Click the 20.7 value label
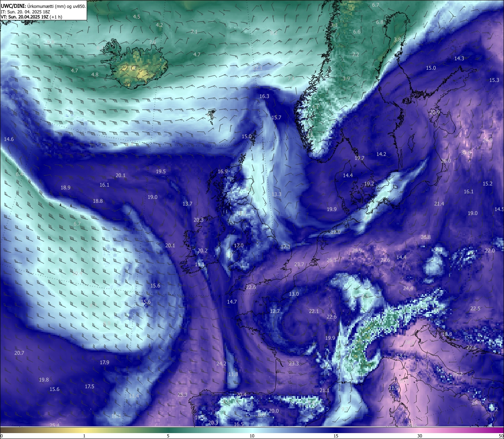Viewport: 504px width, 439px height. (19, 353)
